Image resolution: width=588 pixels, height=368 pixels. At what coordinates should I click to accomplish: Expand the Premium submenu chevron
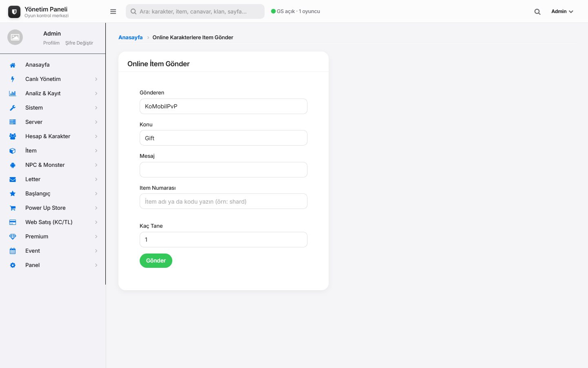(x=96, y=237)
